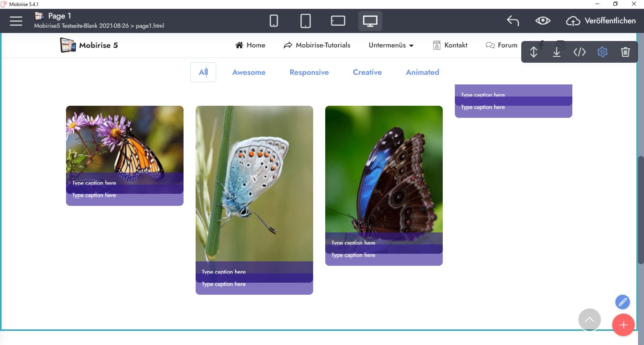Click the red add block plus button

click(623, 325)
